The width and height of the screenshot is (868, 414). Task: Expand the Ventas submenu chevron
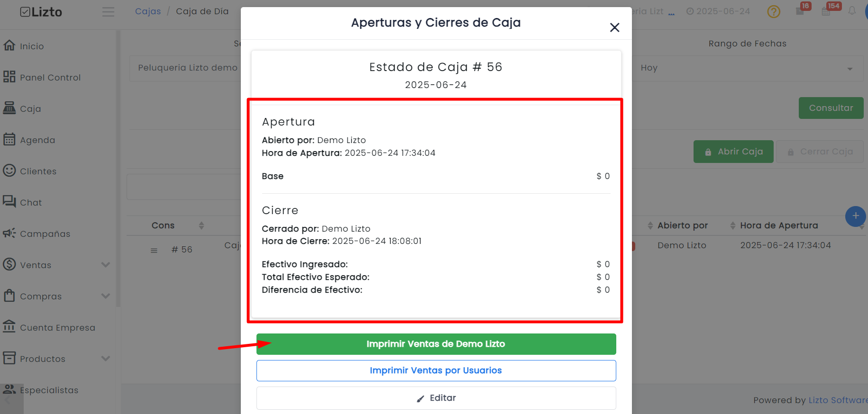[106, 265]
